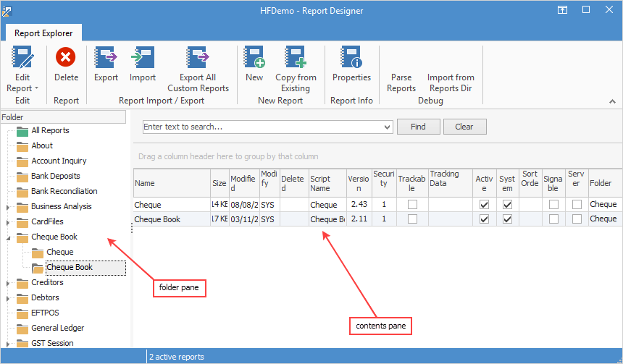The height and width of the screenshot is (364, 623).
Task: Click the Bank Deposits folder icon
Action: [22, 177]
